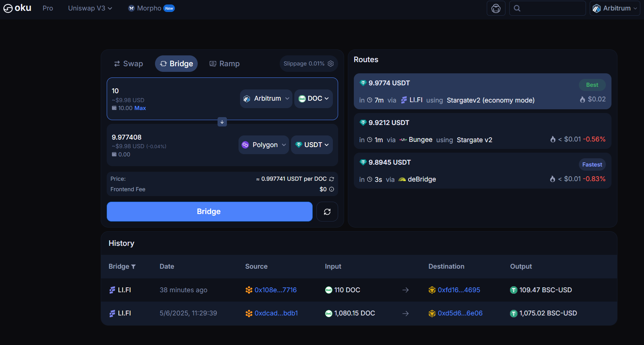Click Max to use full balance
The height and width of the screenshot is (345, 644).
click(140, 108)
